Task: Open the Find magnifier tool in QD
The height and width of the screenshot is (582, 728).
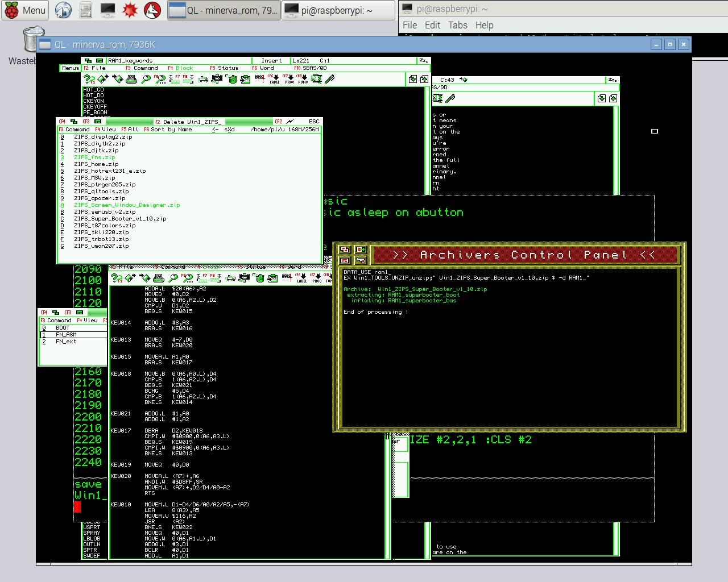Action: tap(146, 80)
